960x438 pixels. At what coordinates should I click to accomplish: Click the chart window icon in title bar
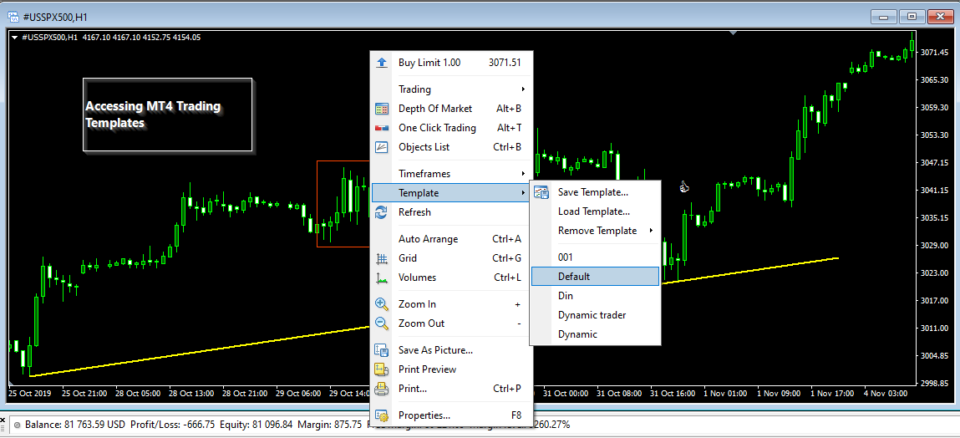[x=12, y=15]
